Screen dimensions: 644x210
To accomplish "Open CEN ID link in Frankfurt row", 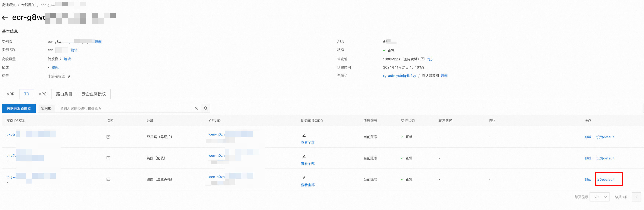I will 217,177.
